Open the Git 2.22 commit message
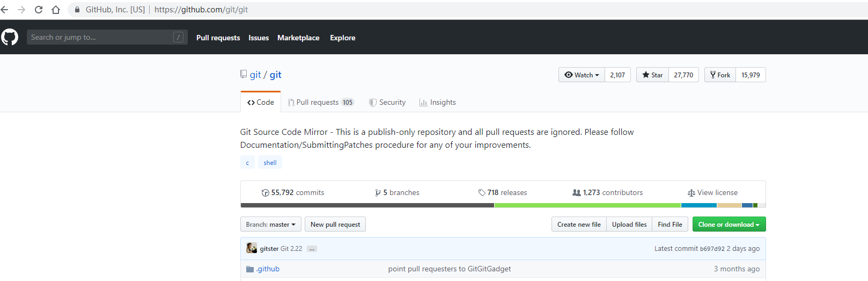Image resolution: width=868 pixels, height=281 pixels. (x=291, y=249)
